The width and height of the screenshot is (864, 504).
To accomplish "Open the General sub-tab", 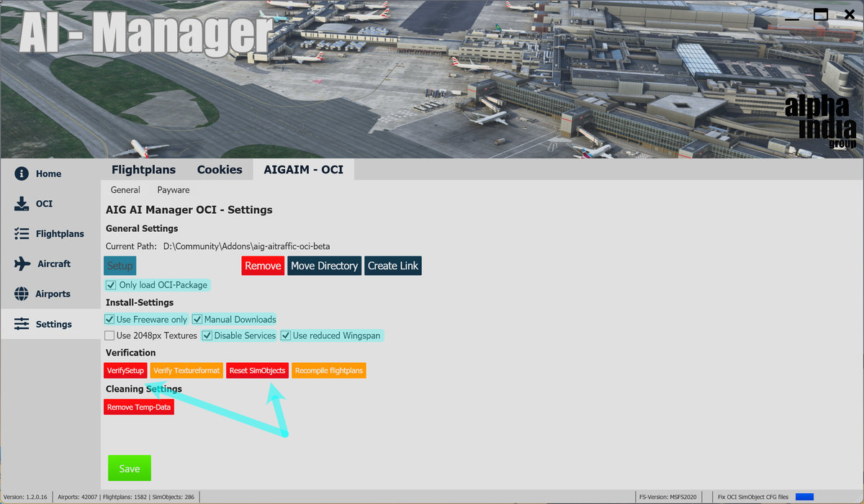I will click(x=125, y=190).
